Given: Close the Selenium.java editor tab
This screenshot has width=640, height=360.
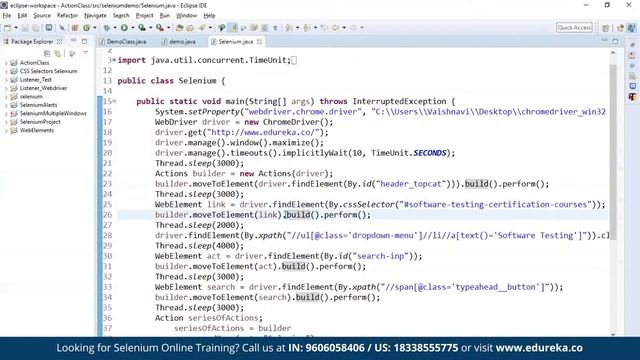Looking at the screenshot, I should tap(259, 42).
